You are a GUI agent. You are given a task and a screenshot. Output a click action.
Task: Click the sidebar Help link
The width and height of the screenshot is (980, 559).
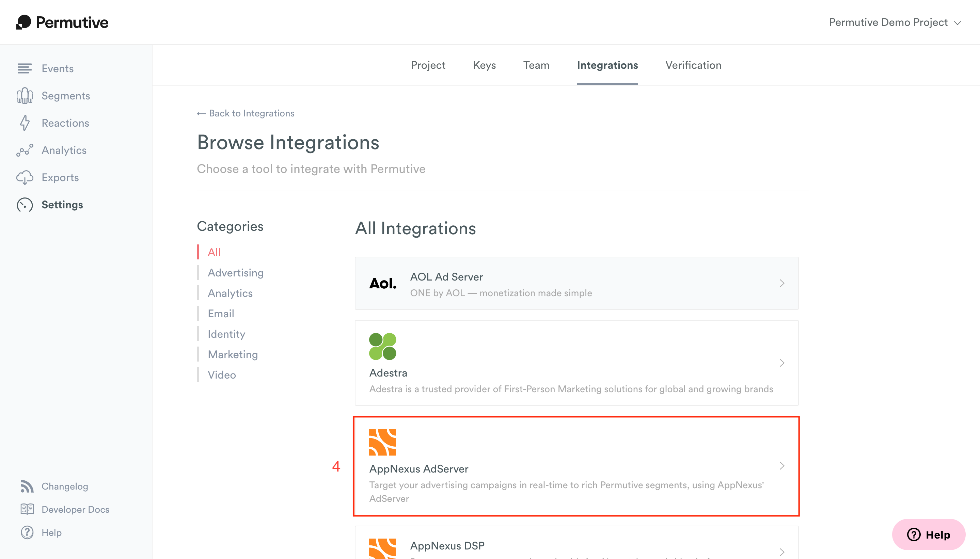[x=51, y=532]
